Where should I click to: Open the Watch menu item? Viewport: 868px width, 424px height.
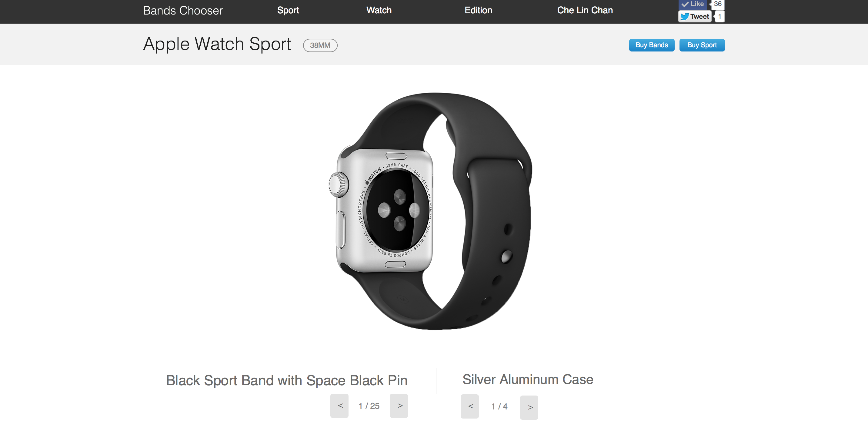pyautogui.click(x=379, y=10)
